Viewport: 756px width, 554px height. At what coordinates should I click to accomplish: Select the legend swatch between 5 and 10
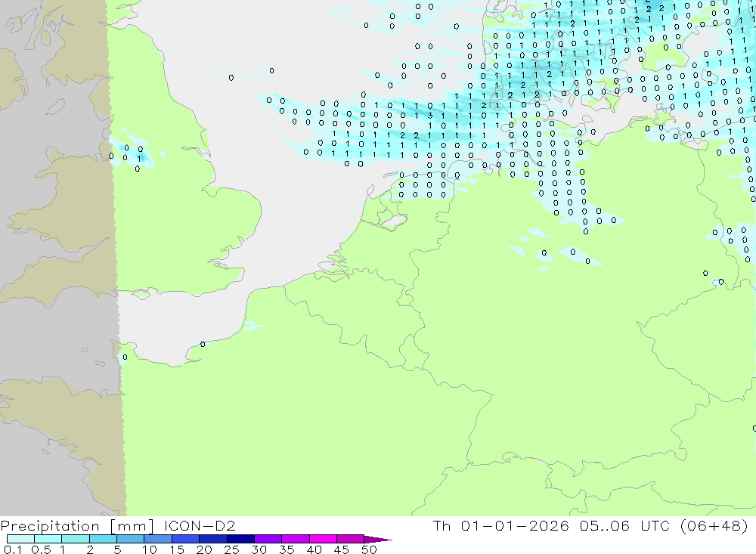131,539
